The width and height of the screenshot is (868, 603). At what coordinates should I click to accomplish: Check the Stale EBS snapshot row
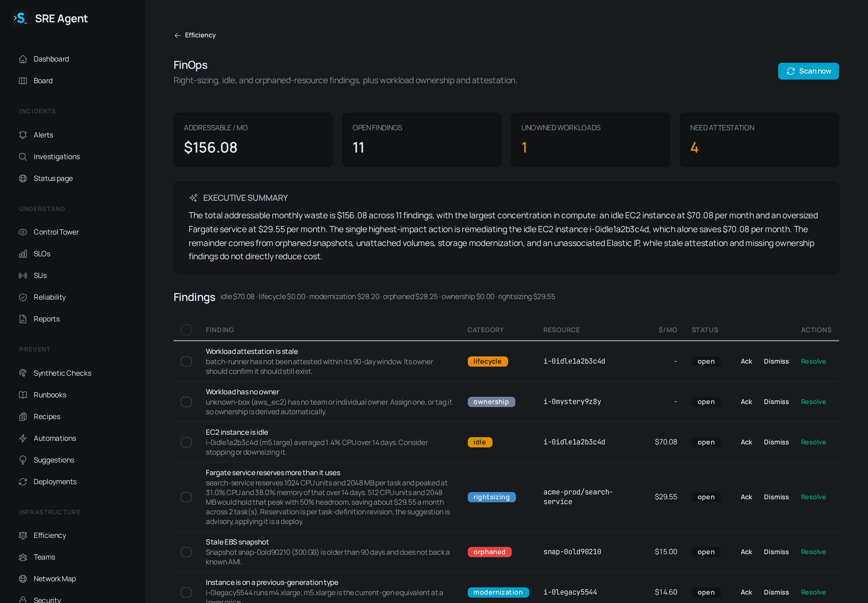pos(186,552)
